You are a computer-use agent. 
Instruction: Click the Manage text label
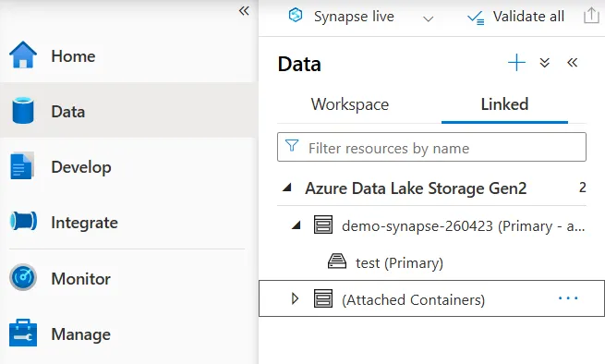pos(81,334)
